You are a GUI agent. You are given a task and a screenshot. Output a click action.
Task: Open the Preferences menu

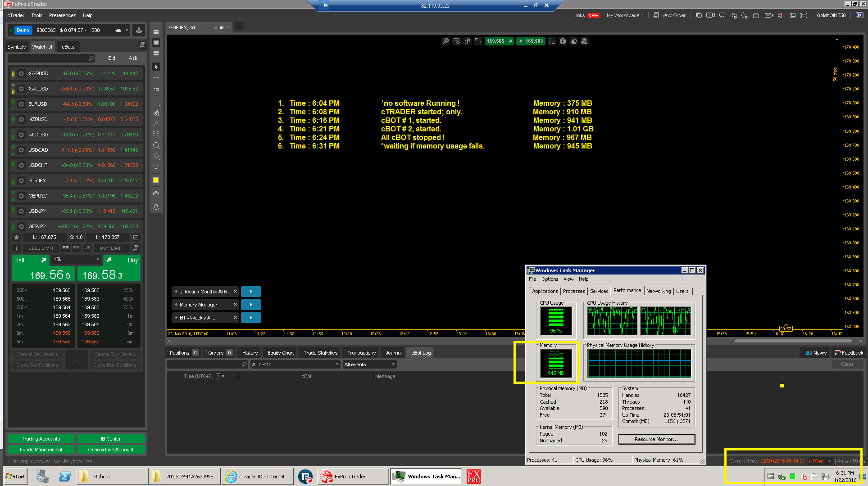click(x=63, y=15)
